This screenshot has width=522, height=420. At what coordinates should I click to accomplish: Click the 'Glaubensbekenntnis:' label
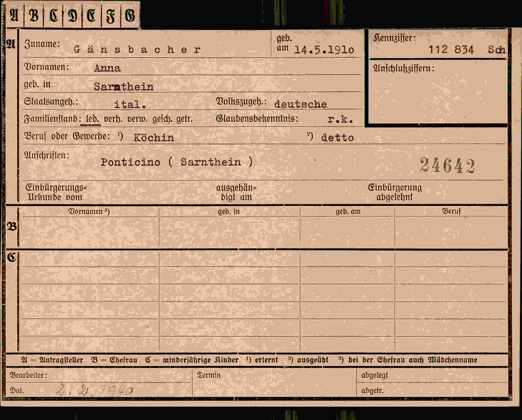tap(257, 119)
